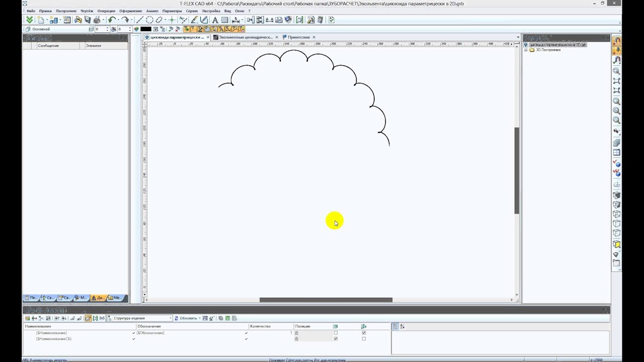This screenshot has height=362, width=644.
Task: Select the hatch fill tool
Action: pos(224,20)
